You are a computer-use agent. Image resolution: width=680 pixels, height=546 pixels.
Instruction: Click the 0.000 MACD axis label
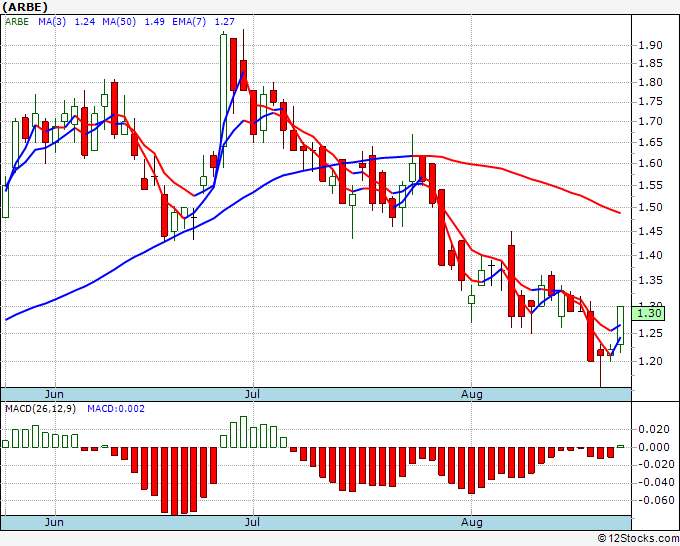pos(654,447)
